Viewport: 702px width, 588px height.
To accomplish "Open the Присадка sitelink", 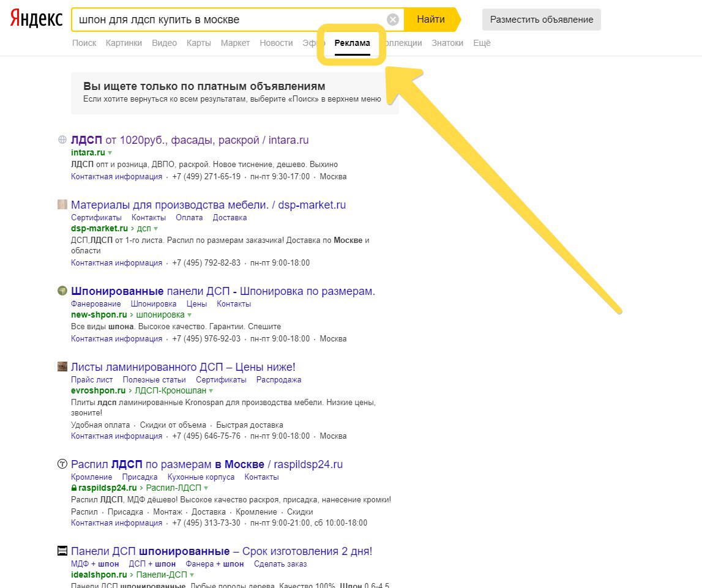I will [x=140, y=477].
